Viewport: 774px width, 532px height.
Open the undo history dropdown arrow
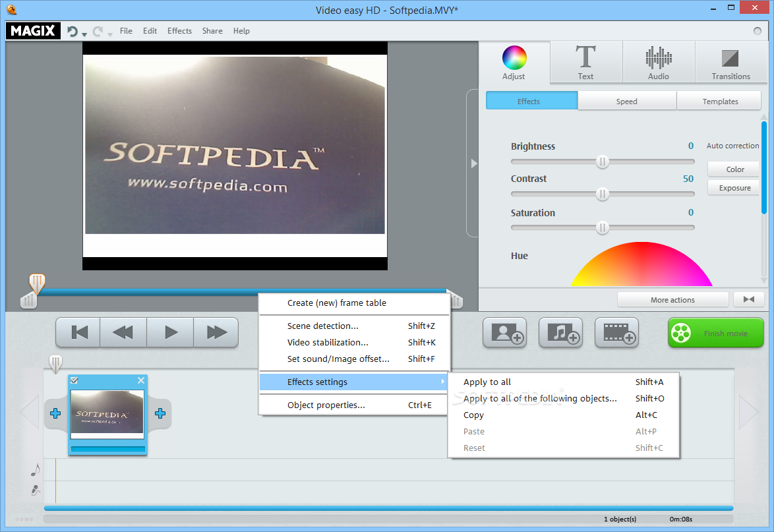point(84,34)
